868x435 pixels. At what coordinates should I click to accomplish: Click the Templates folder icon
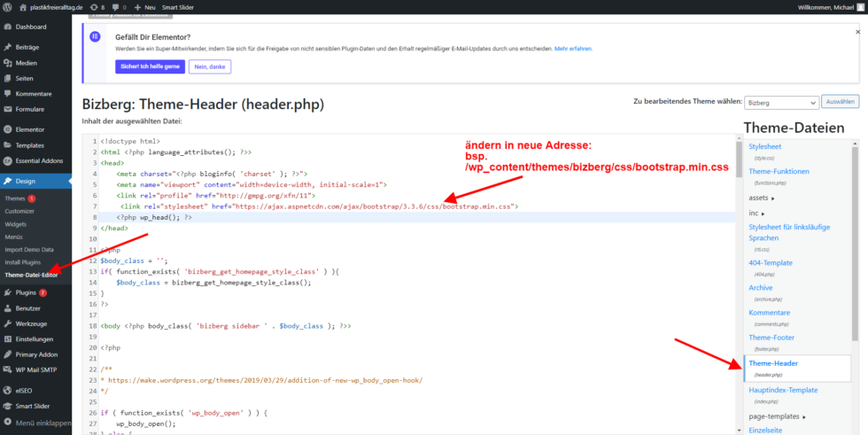8,145
